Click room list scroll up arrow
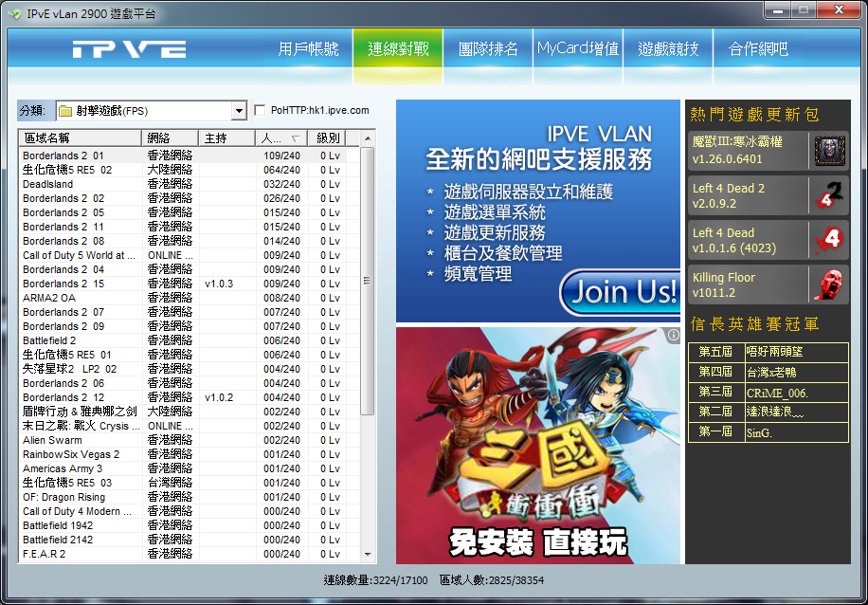The height and width of the screenshot is (605, 868). click(368, 137)
